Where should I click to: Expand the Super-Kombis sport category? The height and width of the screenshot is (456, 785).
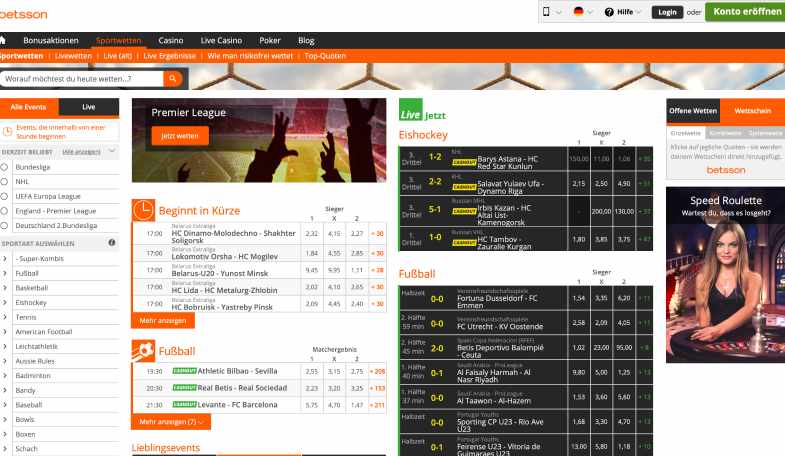point(5,258)
